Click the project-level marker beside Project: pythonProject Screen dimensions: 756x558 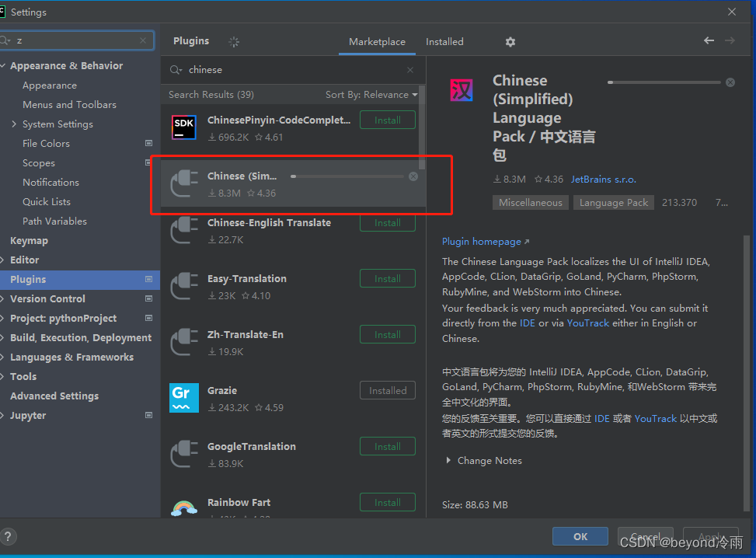click(x=148, y=318)
